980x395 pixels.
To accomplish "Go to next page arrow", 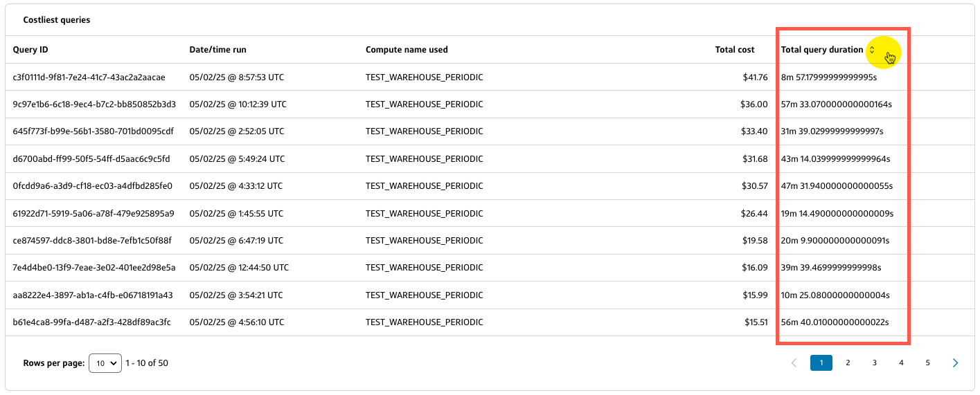I will pyautogui.click(x=956, y=362).
